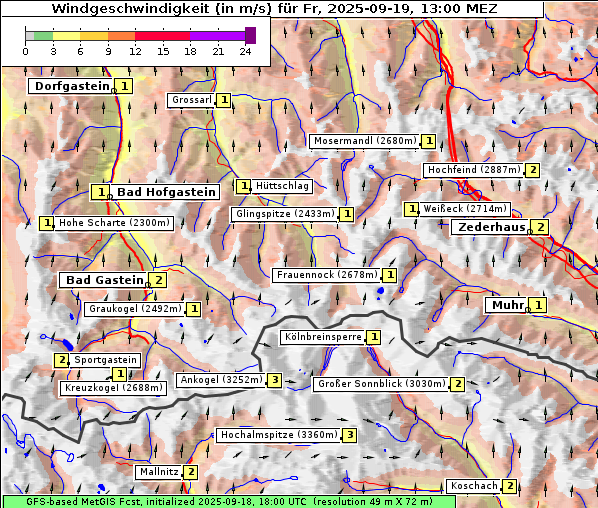Click the Bad Gastein place label

coord(104,280)
